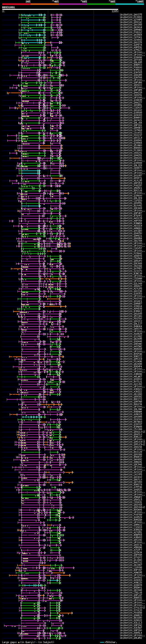This screenshot has height=644, width=146.
Task: Select the UniRef100_Q8L685 row label
Action: tap(131, 63)
